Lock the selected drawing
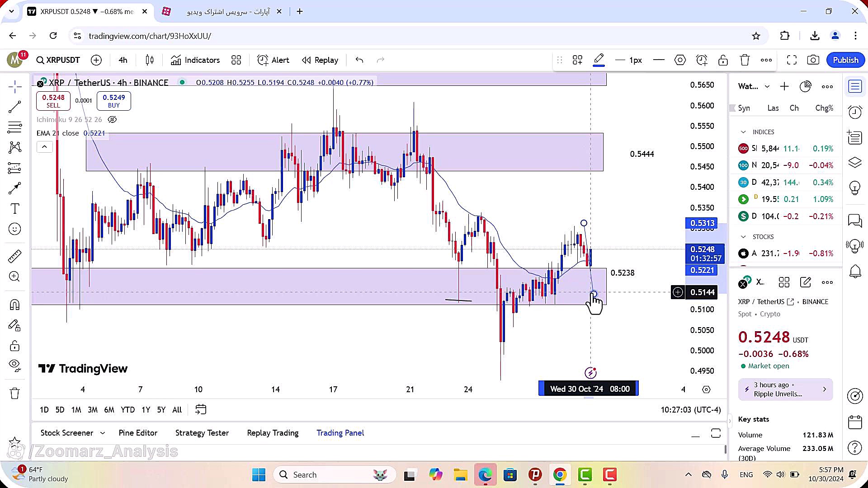 [x=723, y=60]
